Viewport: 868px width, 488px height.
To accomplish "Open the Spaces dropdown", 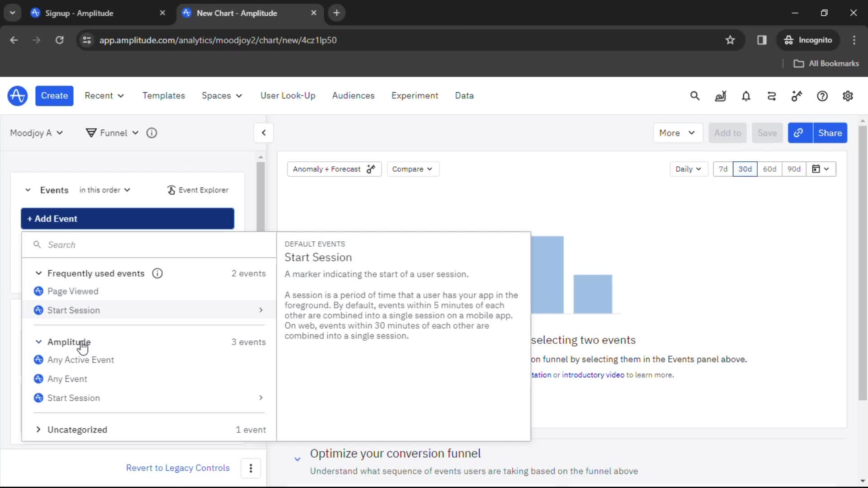I will tap(222, 96).
